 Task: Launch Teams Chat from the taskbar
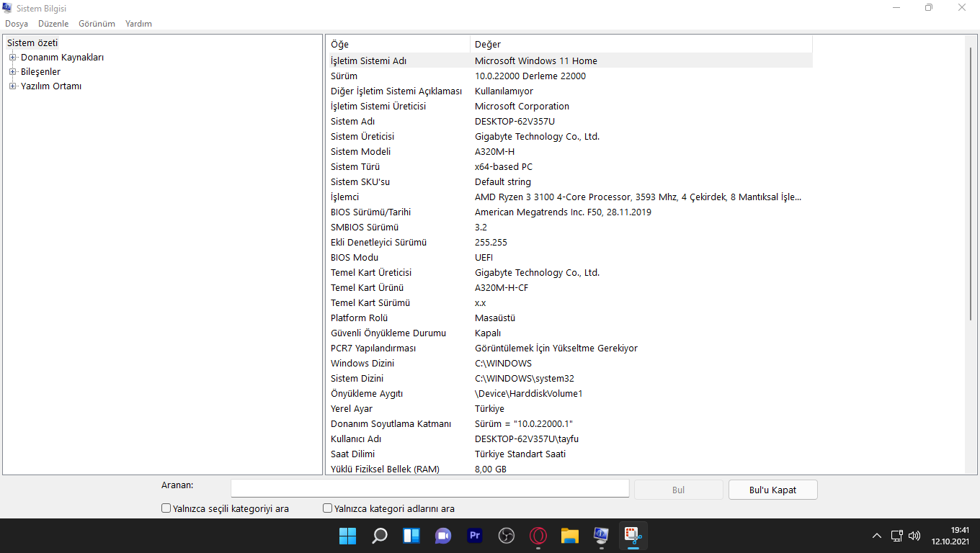(x=443, y=536)
